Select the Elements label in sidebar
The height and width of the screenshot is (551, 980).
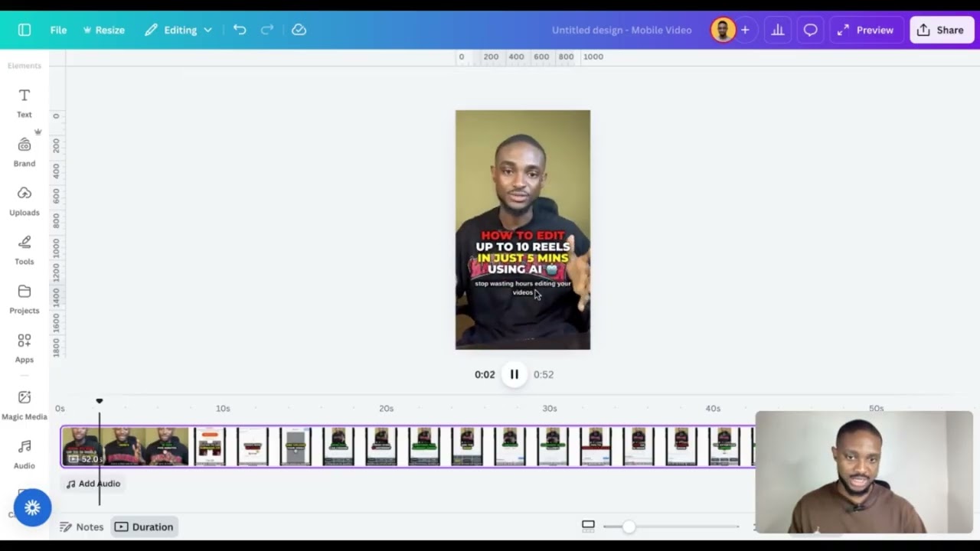point(24,66)
